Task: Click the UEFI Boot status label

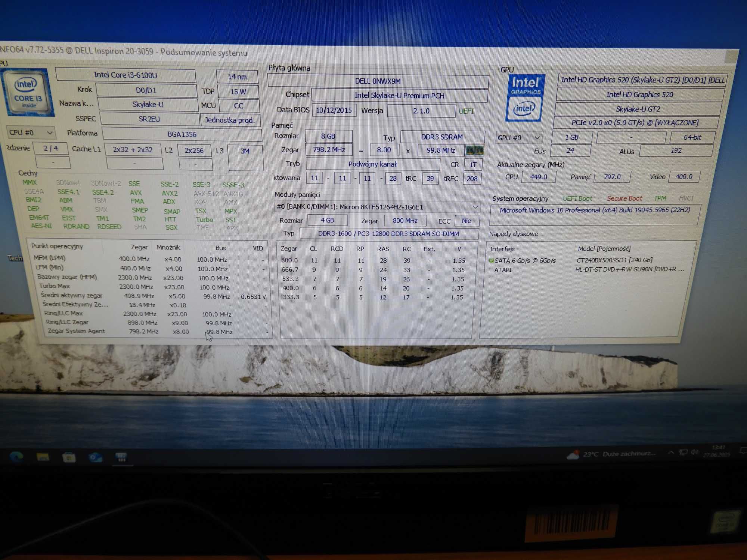Action: point(577,199)
